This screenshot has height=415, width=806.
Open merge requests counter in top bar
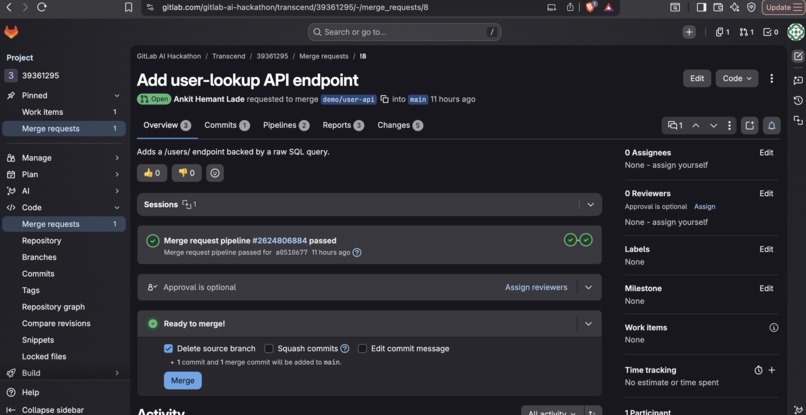[x=746, y=32]
